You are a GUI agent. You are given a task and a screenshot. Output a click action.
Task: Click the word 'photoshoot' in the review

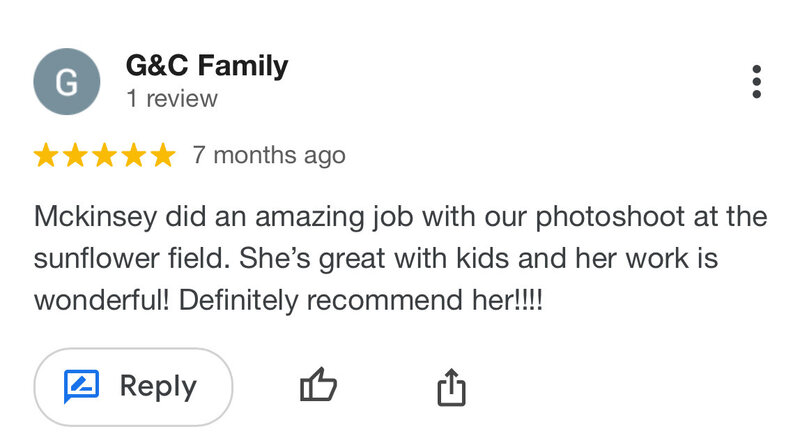point(610,217)
